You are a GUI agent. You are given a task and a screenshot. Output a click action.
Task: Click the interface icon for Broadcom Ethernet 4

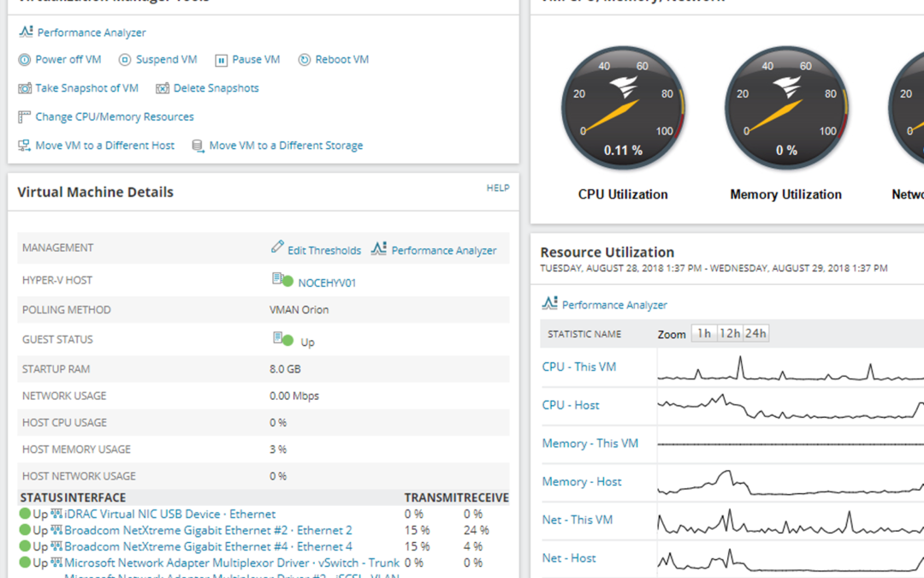pos(56,546)
